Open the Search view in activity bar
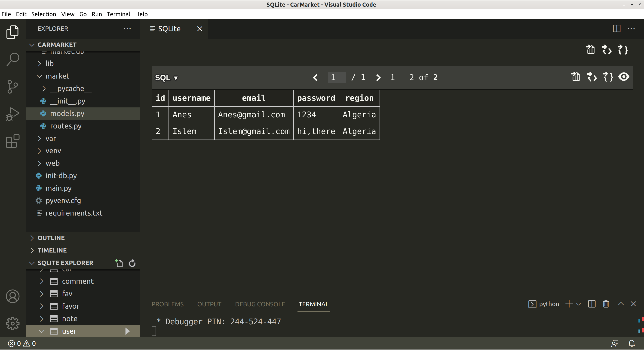Screen dimensions: 644x350 click(12, 59)
